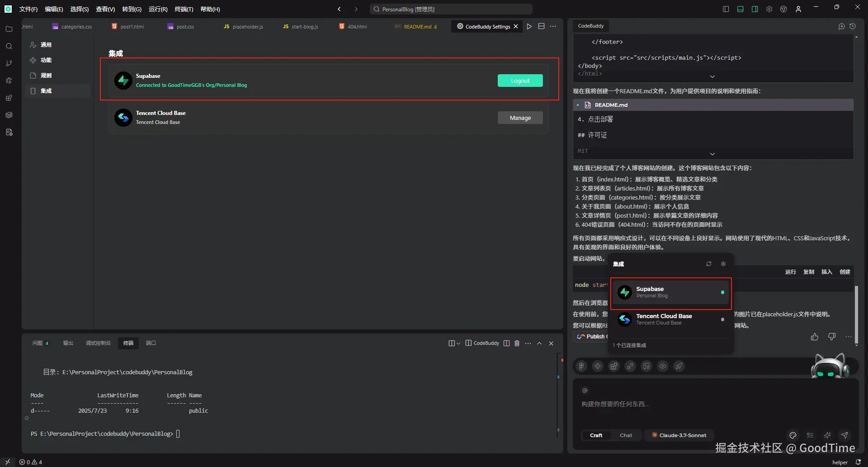
Task: Open the Claude-3.7-Sonnet model selector
Action: pyautogui.click(x=679, y=435)
